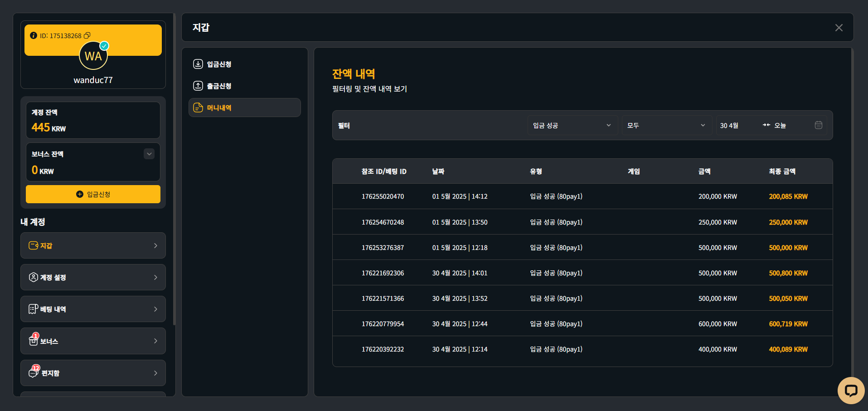The image size is (868, 411).
Task: Click the yellow 입금신청 deposit button
Action: pyautogui.click(x=93, y=194)
